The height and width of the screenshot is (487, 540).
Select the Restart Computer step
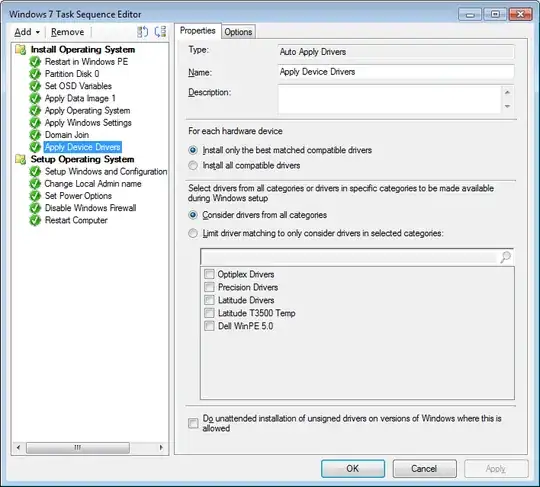pyautogui.click(x=76, y=220)
